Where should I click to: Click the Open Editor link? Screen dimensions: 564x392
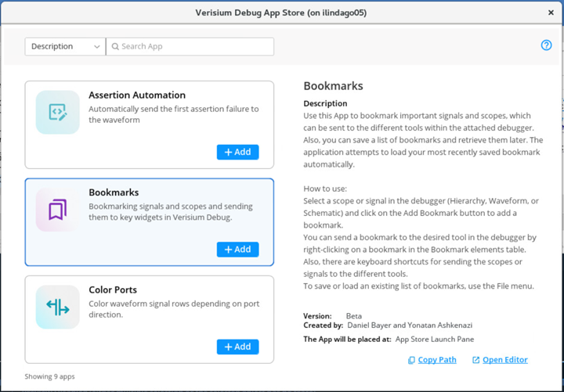pyautogui.click(x=504, y=360)
